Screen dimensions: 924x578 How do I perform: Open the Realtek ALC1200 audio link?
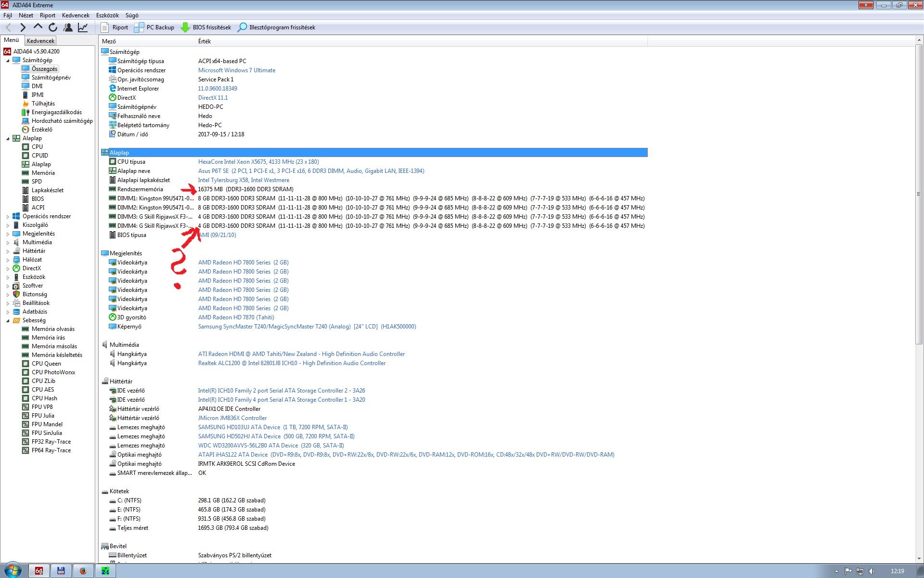(x=292, y=363)
